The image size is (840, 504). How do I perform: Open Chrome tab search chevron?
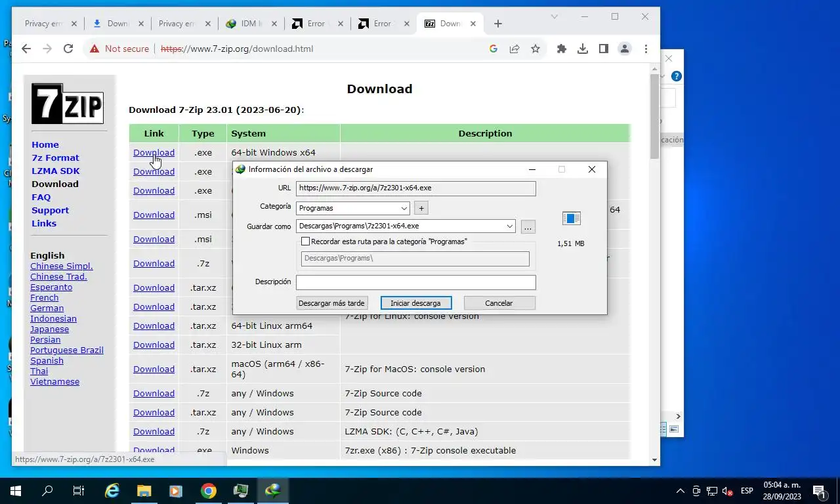coord(555,16)
